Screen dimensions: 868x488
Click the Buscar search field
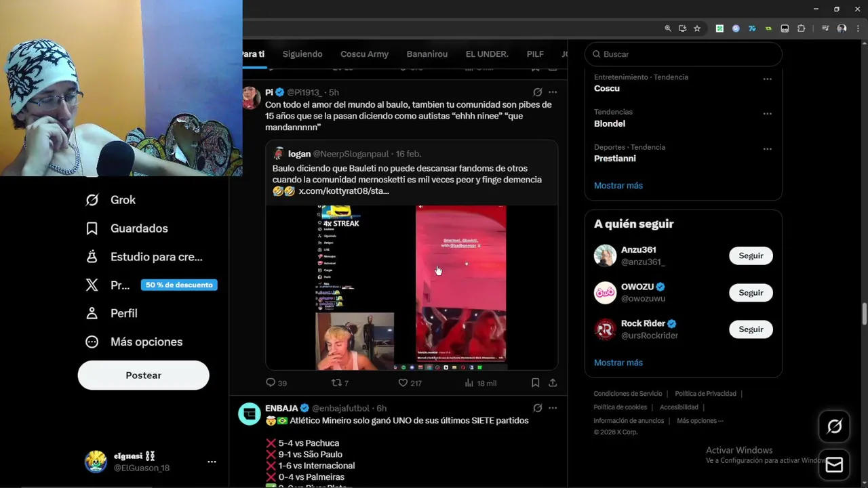click(684, 54)
